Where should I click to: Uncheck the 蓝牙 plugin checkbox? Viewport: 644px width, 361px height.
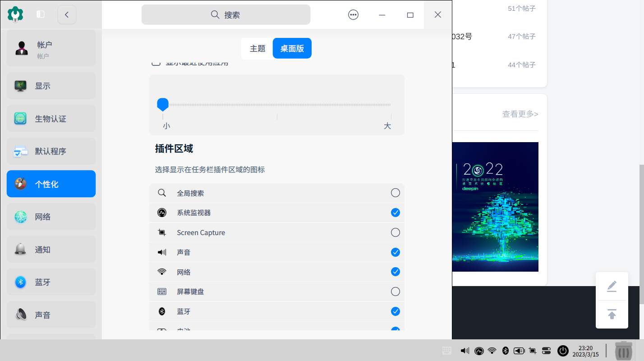(396, 311)
